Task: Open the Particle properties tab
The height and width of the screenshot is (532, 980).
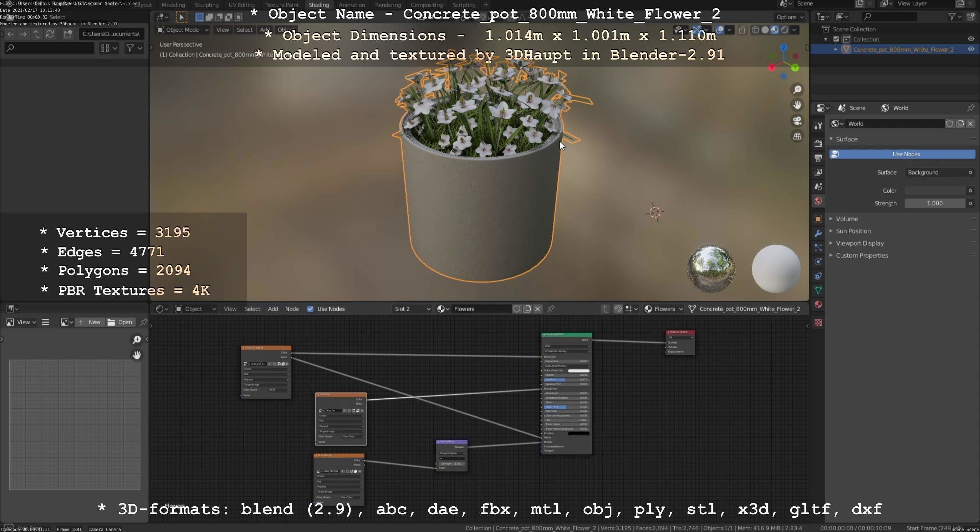Action: (818, 247)
